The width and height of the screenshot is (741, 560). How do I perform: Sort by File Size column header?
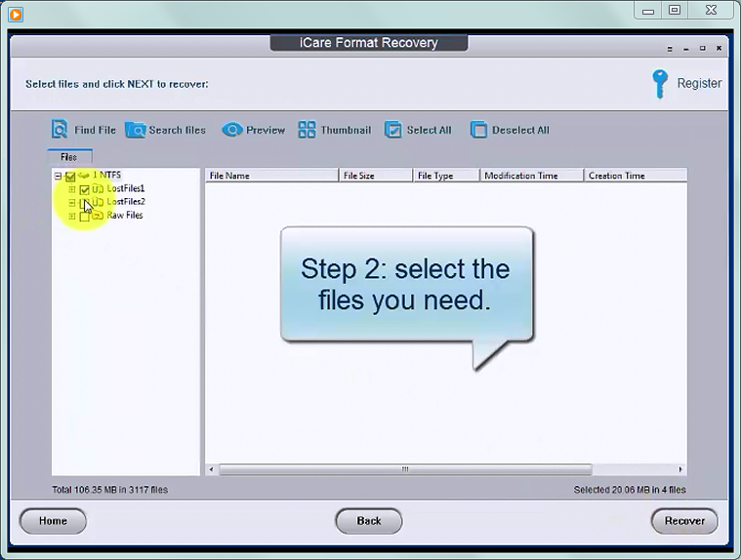click(x=376, y=176)
